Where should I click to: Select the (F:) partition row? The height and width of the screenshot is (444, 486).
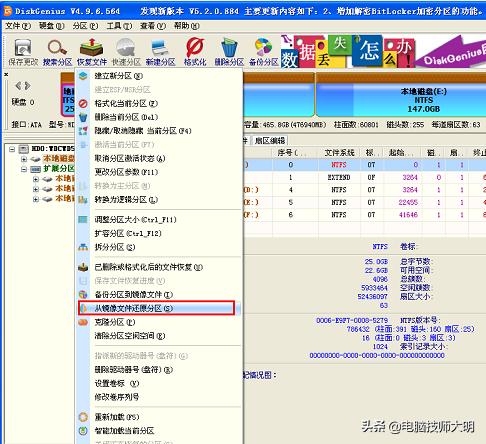pos(364,215)
